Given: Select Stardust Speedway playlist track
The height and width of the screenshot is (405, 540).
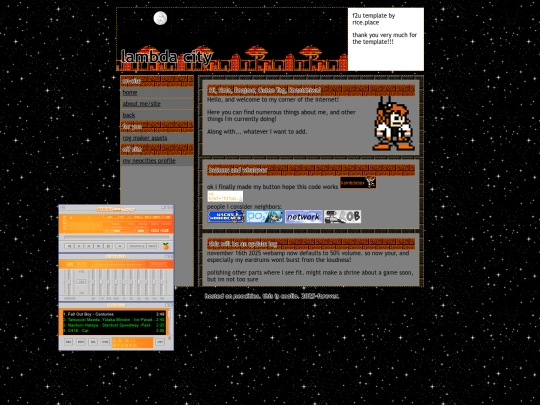Looking at the screenshot, I should (114, 325).
